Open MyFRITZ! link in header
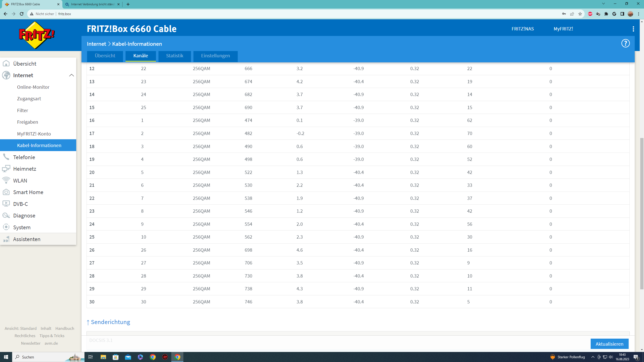 click(563, 29)
